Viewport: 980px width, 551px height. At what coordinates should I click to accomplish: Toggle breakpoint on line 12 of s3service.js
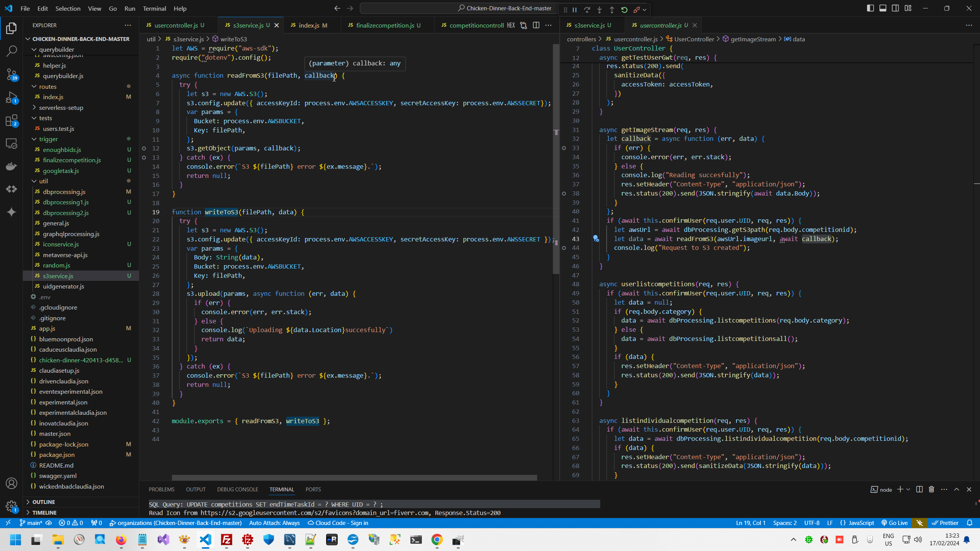coord(144,148)
